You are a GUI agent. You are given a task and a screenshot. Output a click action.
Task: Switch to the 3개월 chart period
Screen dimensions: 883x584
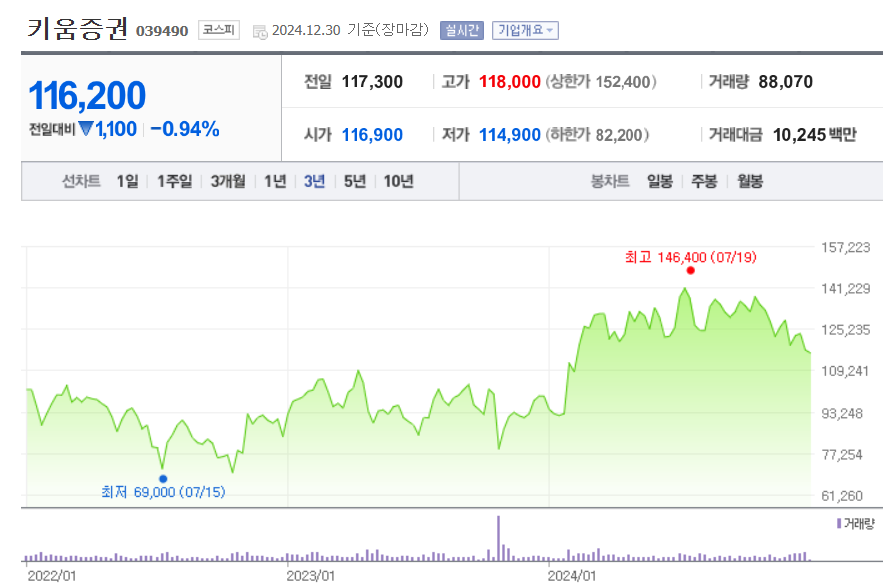pos(228,181)
